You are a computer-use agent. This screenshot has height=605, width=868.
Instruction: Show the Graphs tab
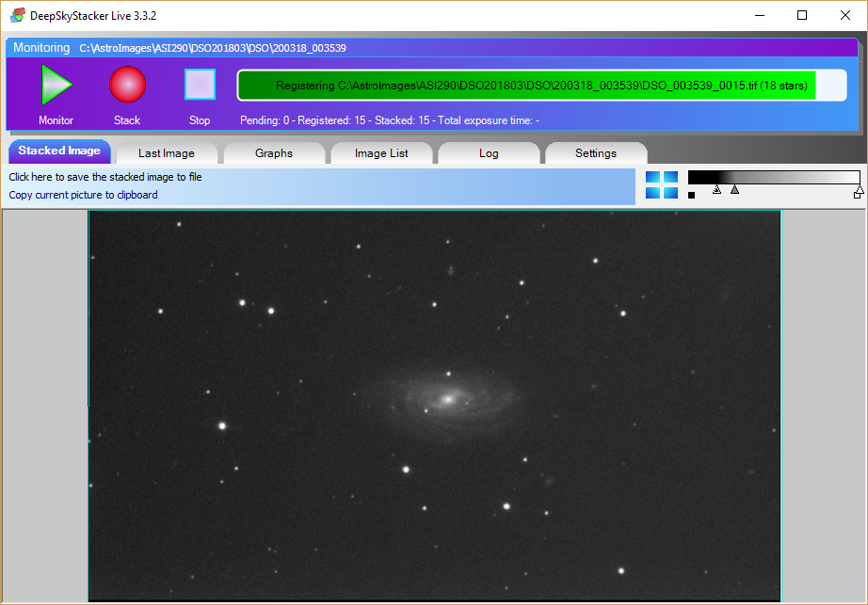[x=274, y=153]
